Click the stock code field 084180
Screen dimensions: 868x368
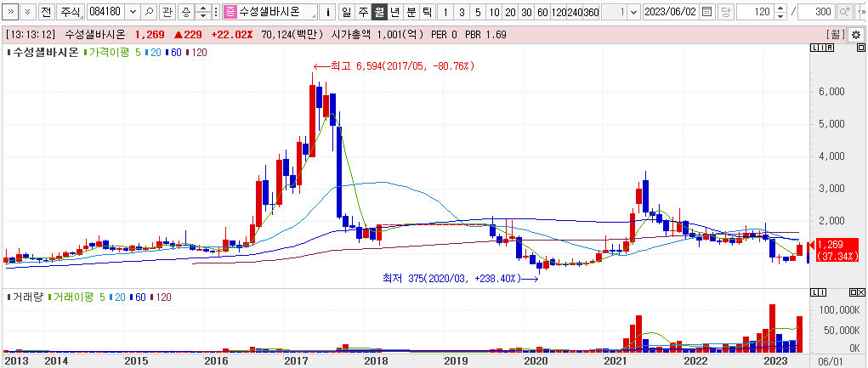106,12
